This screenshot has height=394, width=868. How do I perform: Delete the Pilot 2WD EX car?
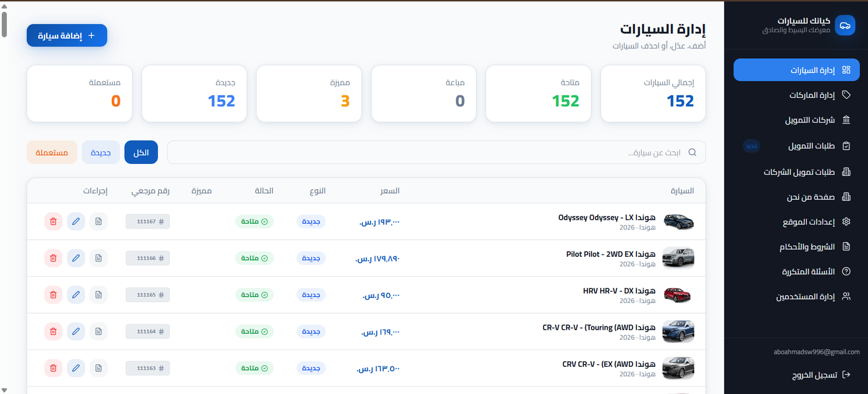(53, 258)
